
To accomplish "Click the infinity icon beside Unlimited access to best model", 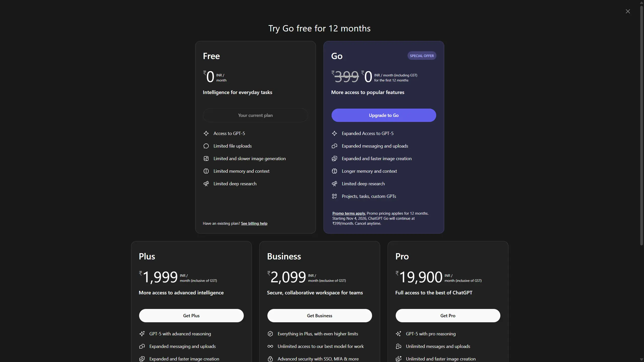I will click(x=270, y=346).
